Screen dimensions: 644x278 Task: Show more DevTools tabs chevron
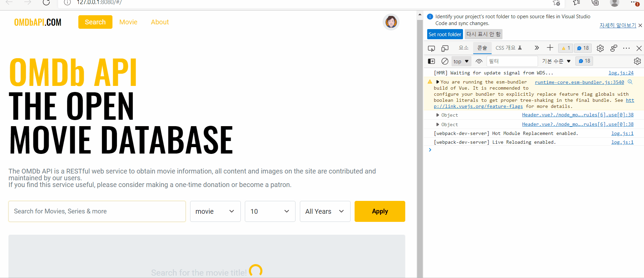(x=537, y=48)
